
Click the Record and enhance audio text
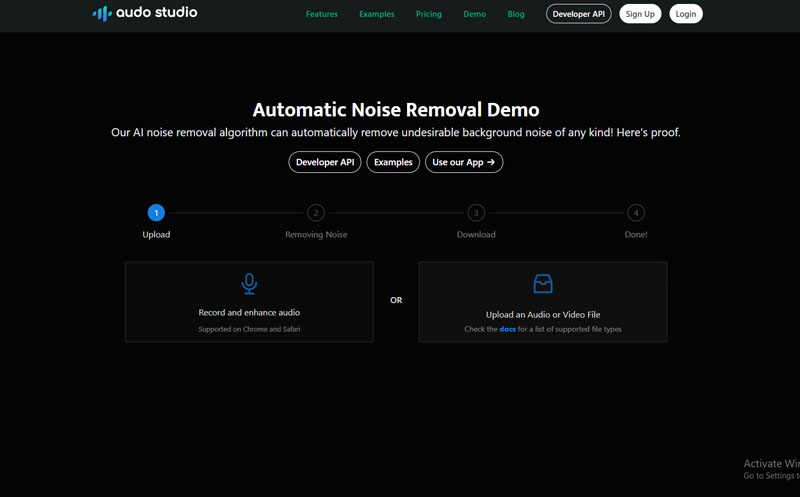tap(249, 312)
